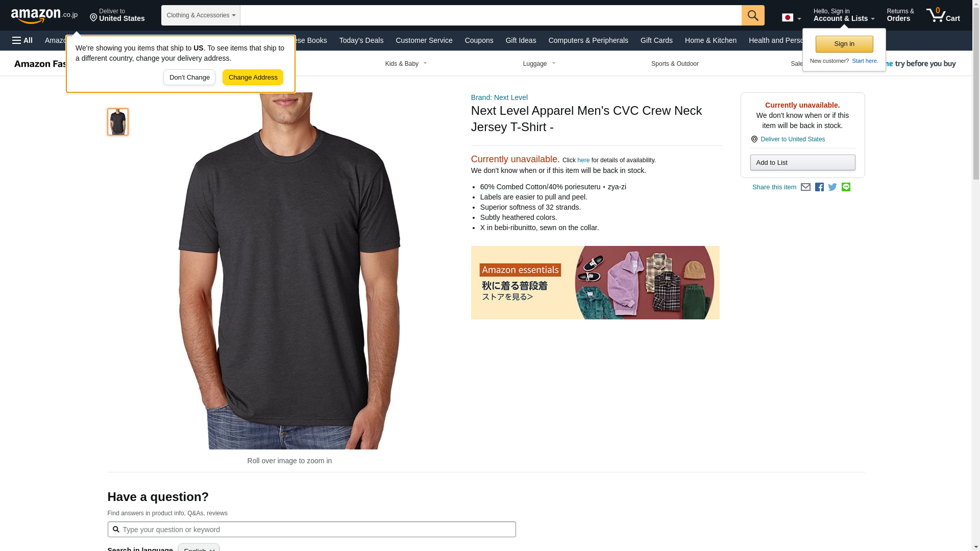Select the black t-shirt thumbnail
The width and height of the screenshot is (980, 551).
pyautogui.click(x=118, y=121)
